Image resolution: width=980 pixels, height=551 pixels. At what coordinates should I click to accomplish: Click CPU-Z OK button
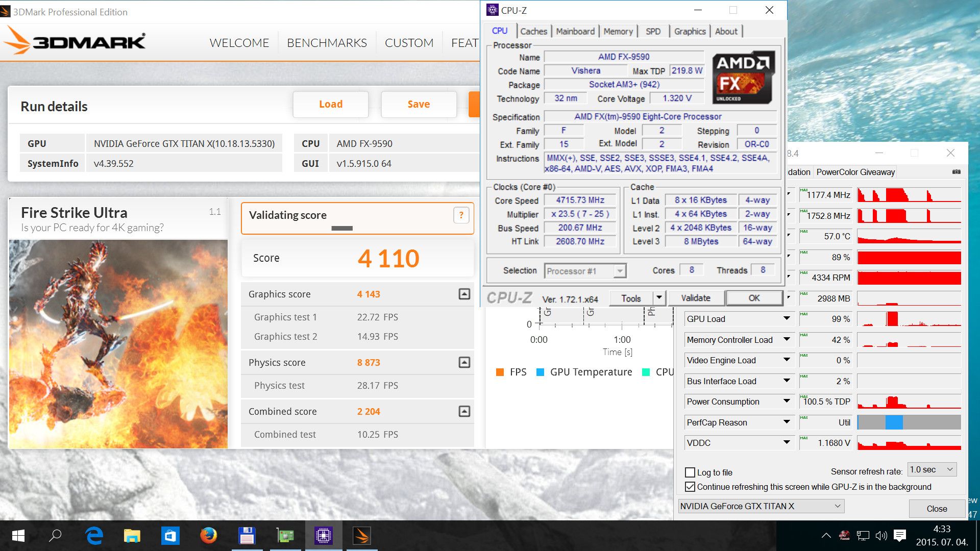point(754,298)
